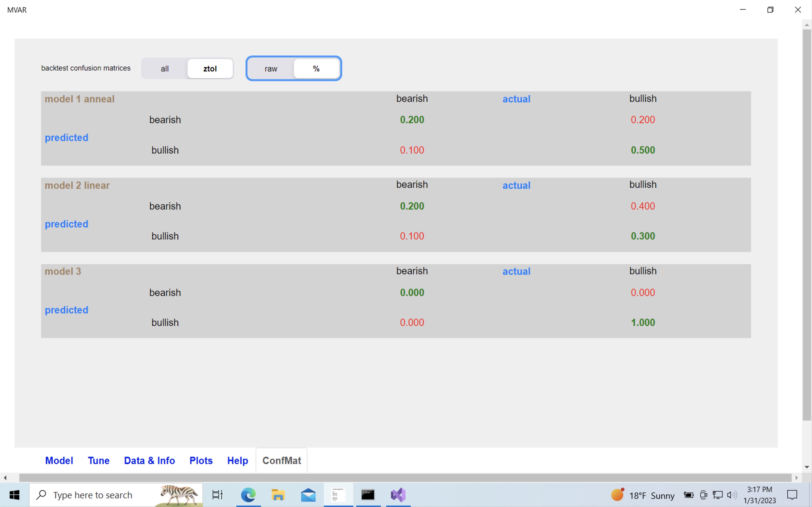
Task: Click the Task View taskbar icon
Action: [217, 495]
